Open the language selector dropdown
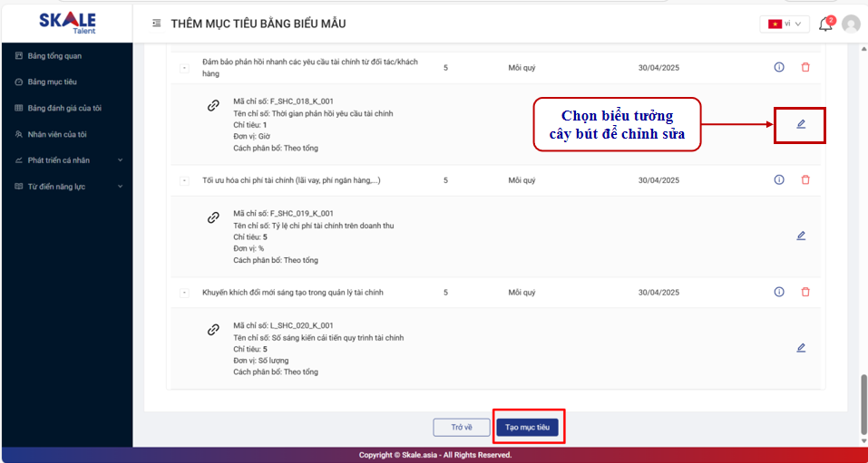This screenshot has height=463, width=868. point(785,24)
